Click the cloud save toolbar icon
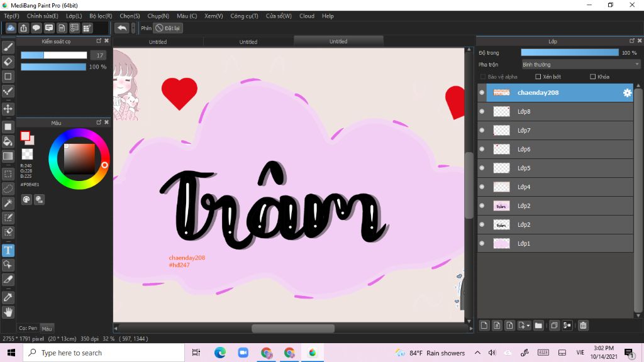The image size is (644, 362). pos(11,28)
